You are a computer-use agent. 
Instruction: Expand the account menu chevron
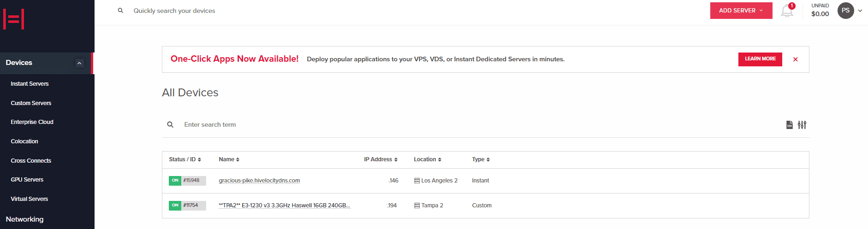(x=860, y=11)
